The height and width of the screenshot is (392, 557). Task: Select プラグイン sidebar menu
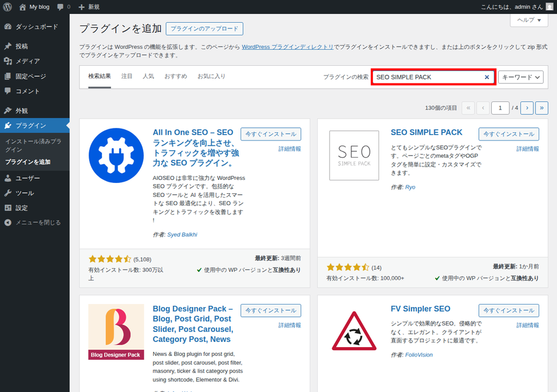(35, 125)
